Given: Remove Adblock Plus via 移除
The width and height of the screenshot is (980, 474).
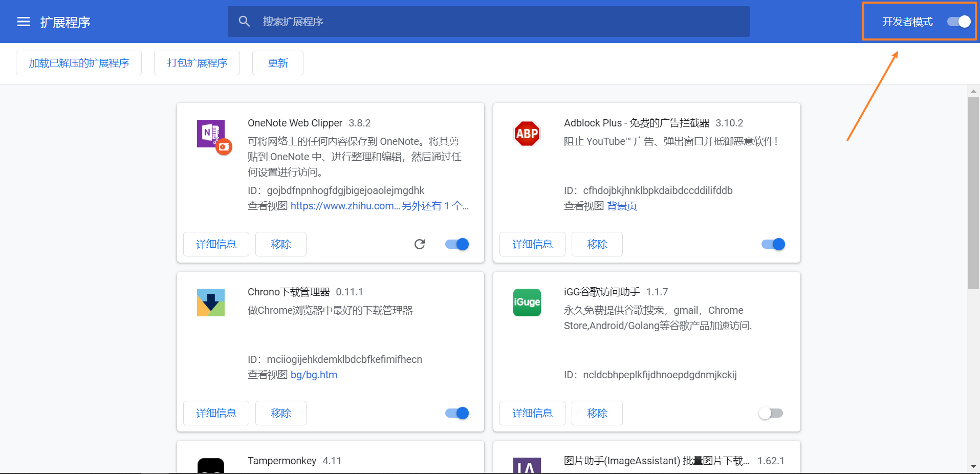Looking at the screenshot, I should pos(597,244).
